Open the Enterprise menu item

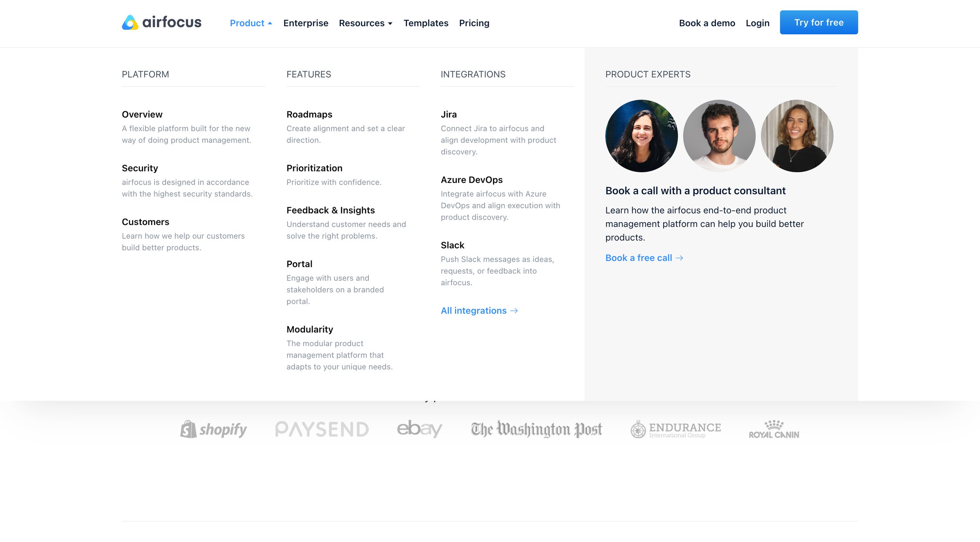point(306,23)
